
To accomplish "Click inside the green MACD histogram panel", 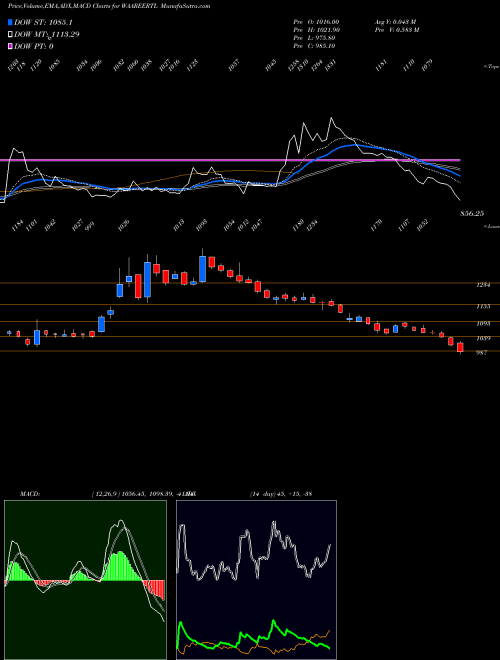I will (x=85, y=580).
